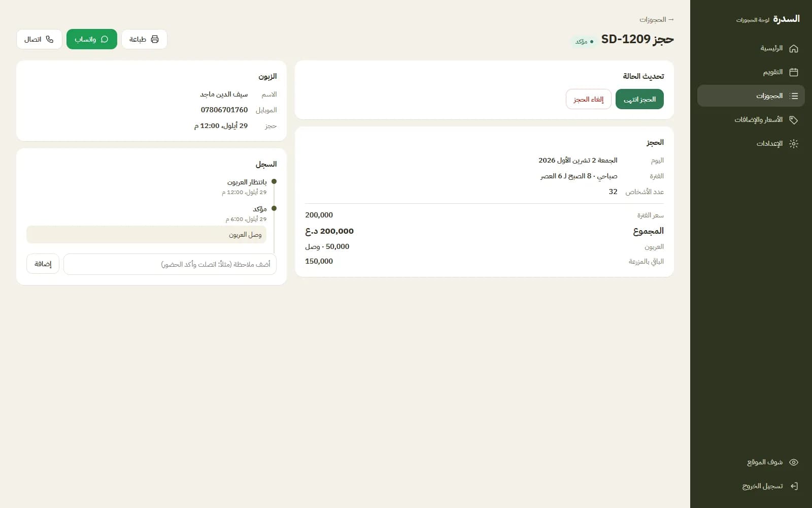The width and height of the screenshot is (812, 508).
Task: Click the remaining amount 150,000
Action: click(x=319, y=261)
